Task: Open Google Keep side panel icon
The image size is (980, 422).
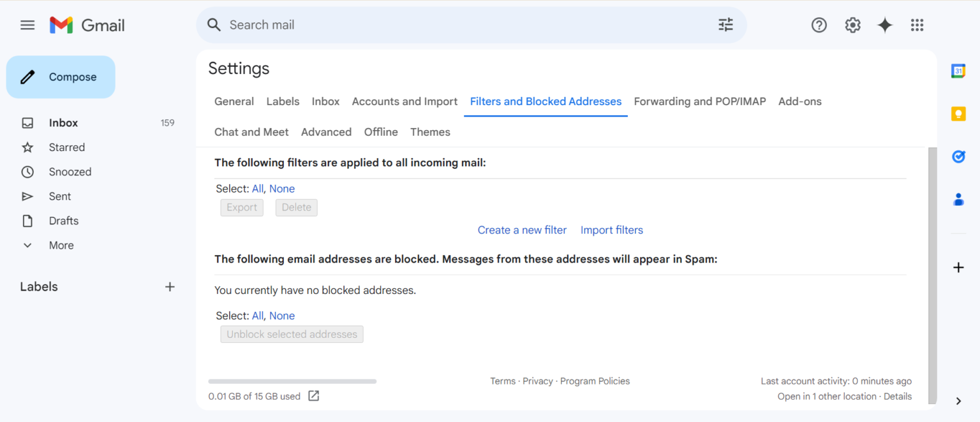Action: tap(958, 113)
